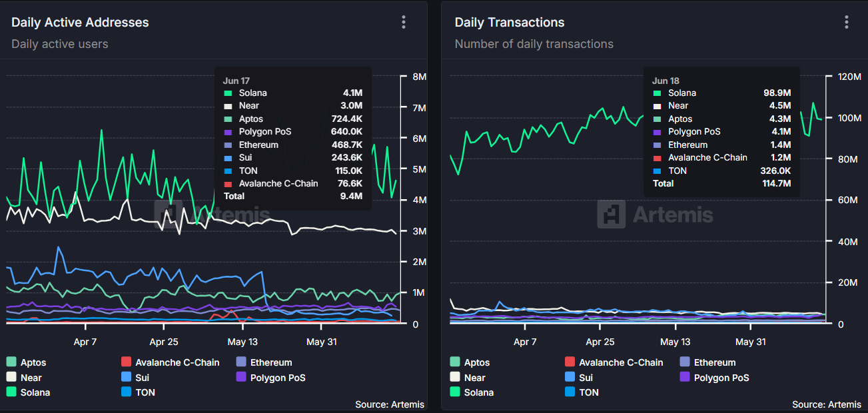Toggle Ethereum series in Daily Active Addresses legend

[264, 362]
